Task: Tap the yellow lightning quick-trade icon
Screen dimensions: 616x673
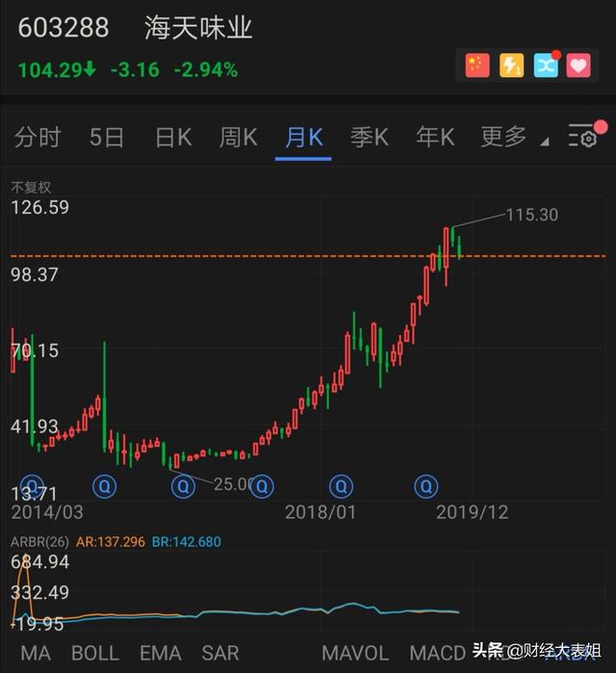Action: point(511,65)
